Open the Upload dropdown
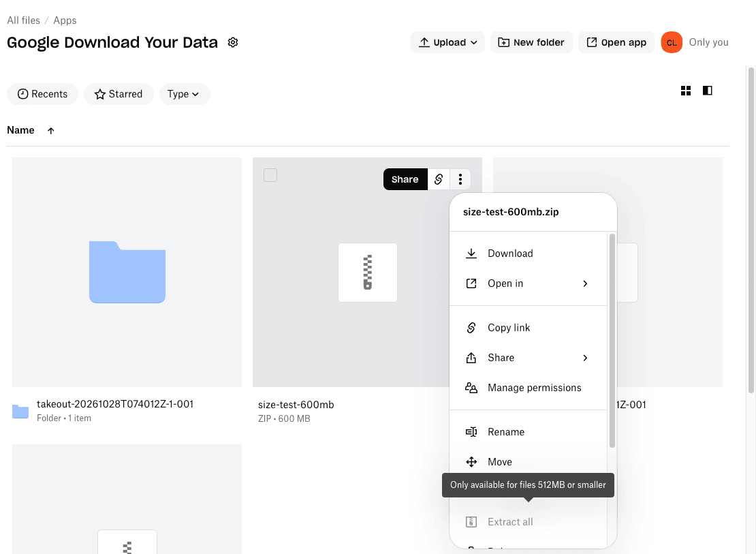The height and width of the screenshot is (554, 756). [447, 42]
